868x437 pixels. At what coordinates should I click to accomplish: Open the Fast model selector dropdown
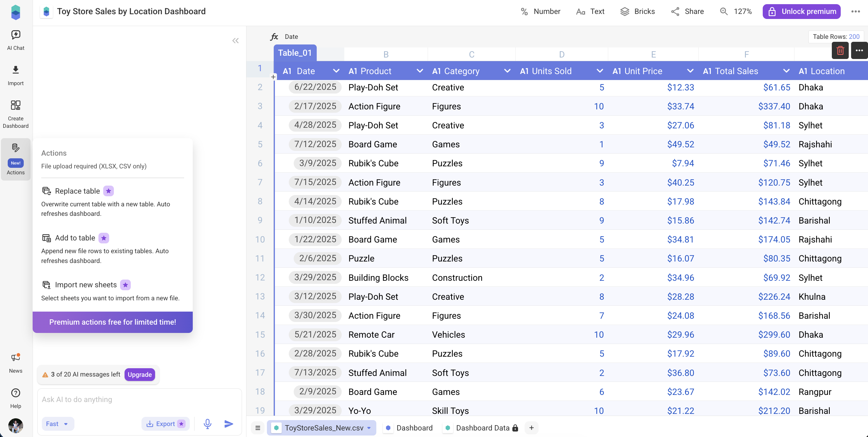(57, 424)
